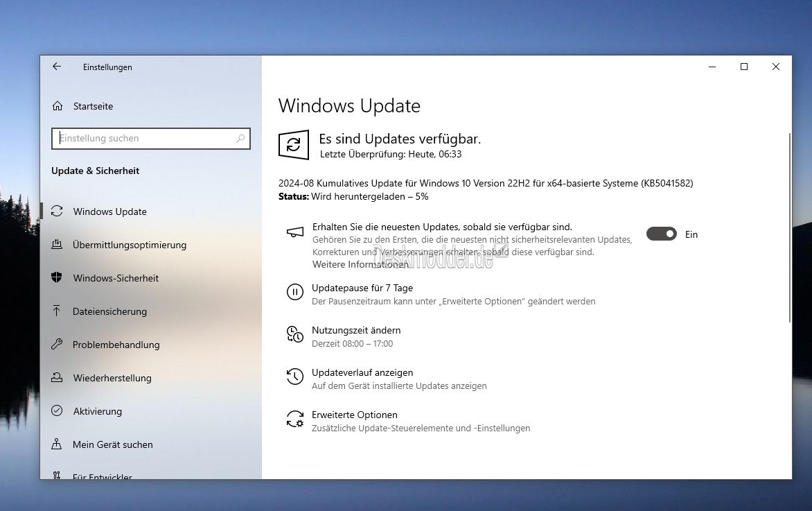
Task: Click the megaphone icon for newest updates
Action: click(x=295, y=232)
